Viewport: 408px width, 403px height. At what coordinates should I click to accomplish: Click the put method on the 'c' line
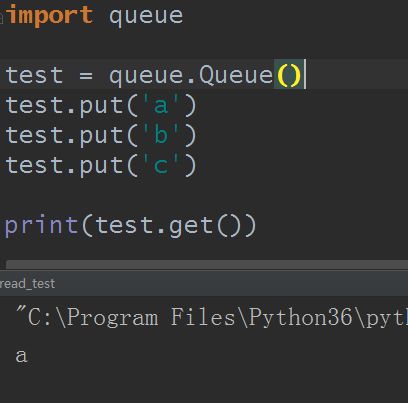click(101, 166)
